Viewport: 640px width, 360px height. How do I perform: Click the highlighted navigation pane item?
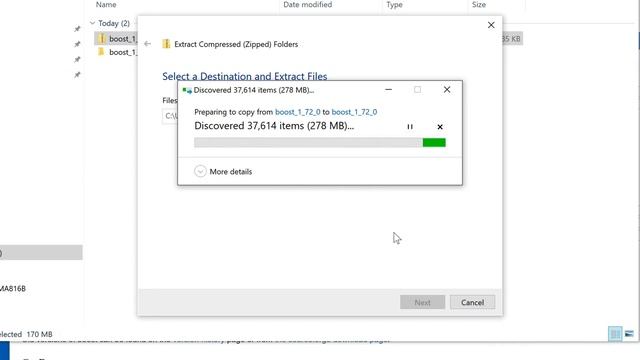tap(41, 253)
